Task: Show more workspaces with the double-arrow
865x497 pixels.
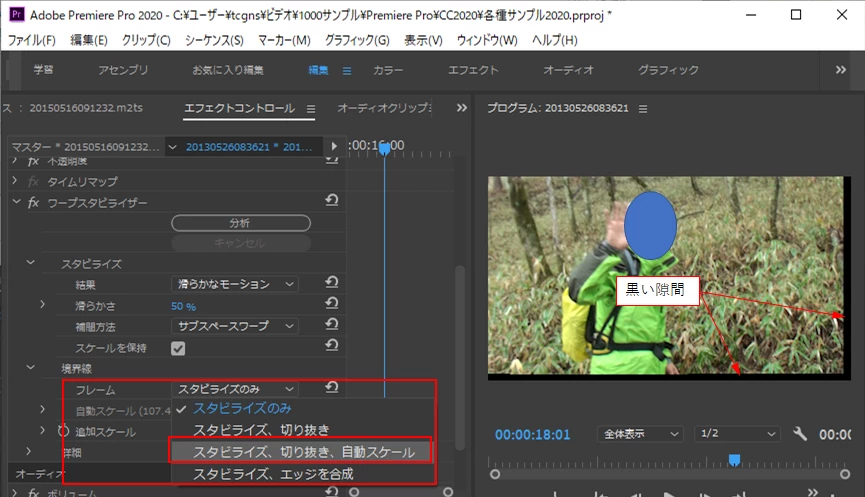Action: pos(840,70)
